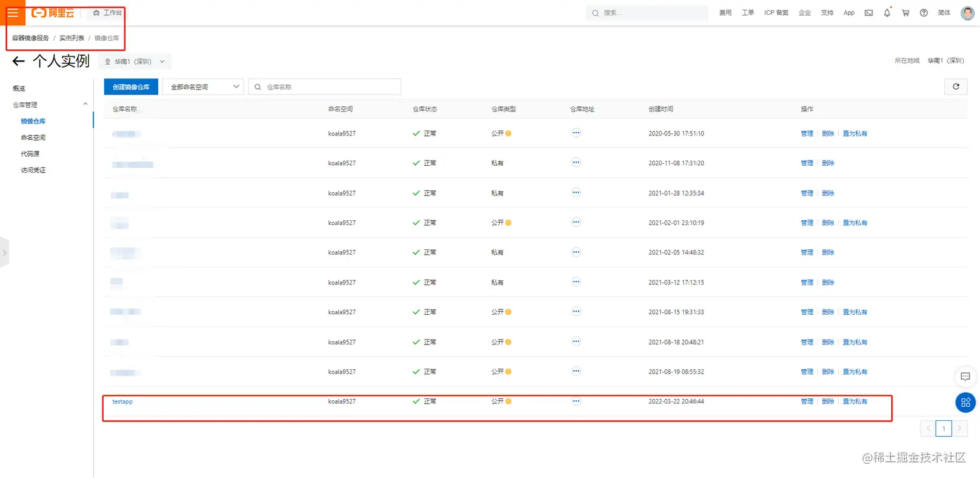Refresh the repository list
Screen dimensions: 980x478
pyautogui.click(x=956, y=87)
